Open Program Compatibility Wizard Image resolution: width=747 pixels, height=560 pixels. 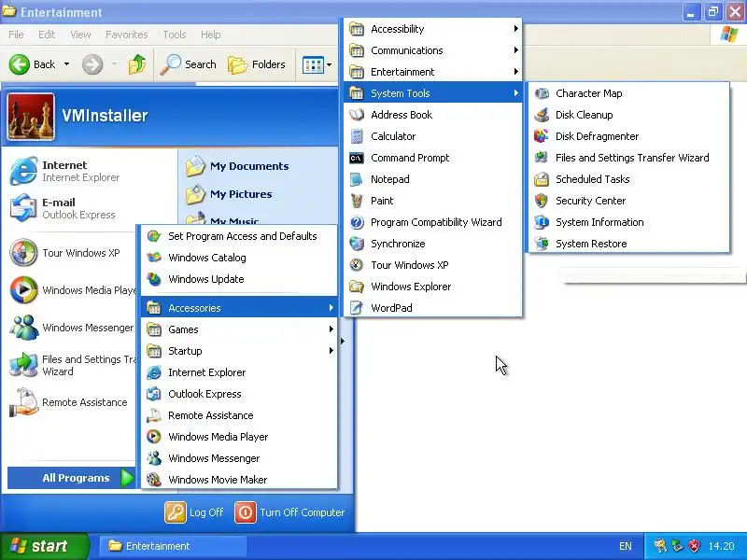[x=432, y=222]
